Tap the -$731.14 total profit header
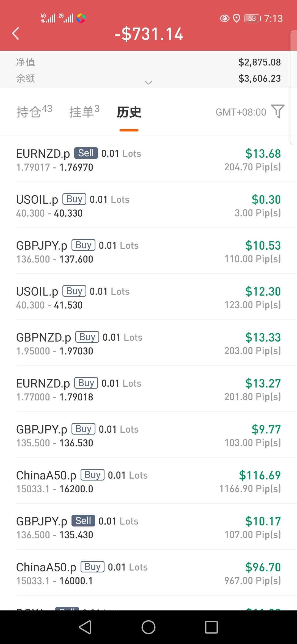 tap(149, 34)
